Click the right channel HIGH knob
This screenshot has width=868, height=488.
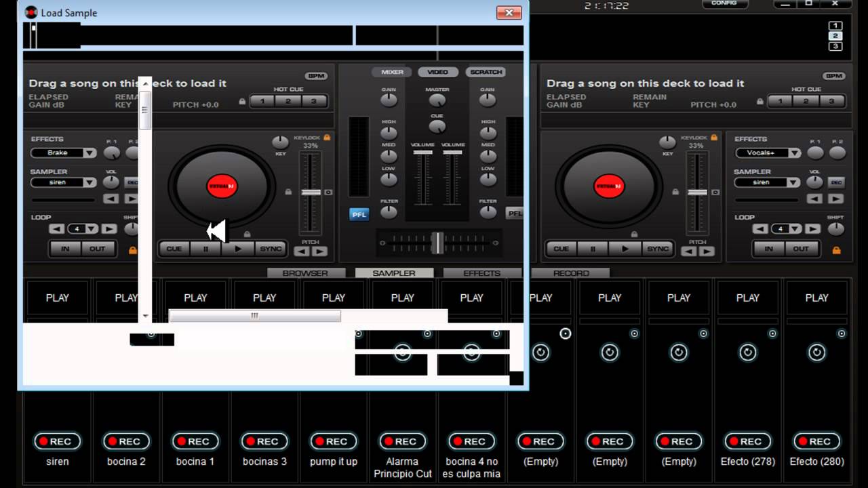point(488,133)
